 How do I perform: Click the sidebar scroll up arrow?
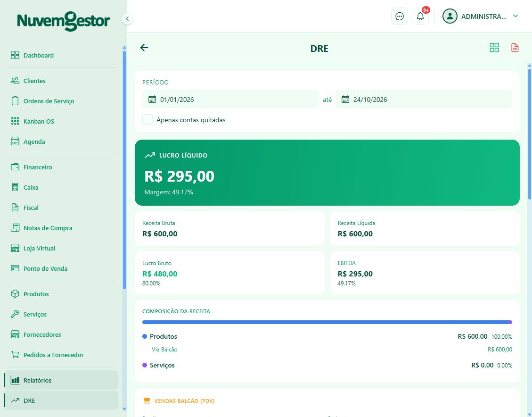click(x=124, y=48)
